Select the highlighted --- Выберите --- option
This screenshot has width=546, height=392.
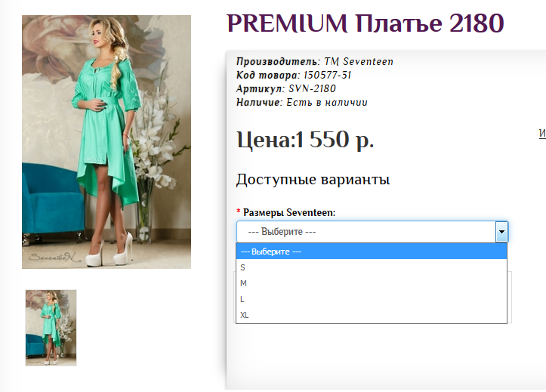(372, 252)
